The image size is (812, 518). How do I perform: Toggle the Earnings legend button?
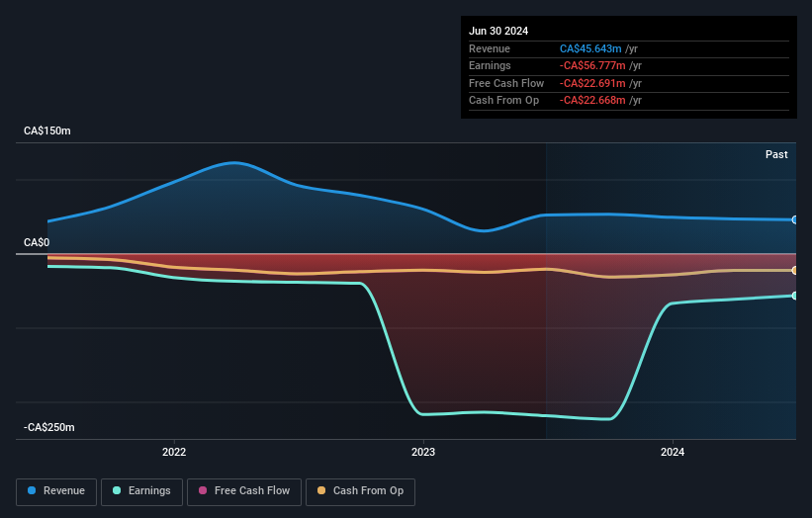click(141, 491)
